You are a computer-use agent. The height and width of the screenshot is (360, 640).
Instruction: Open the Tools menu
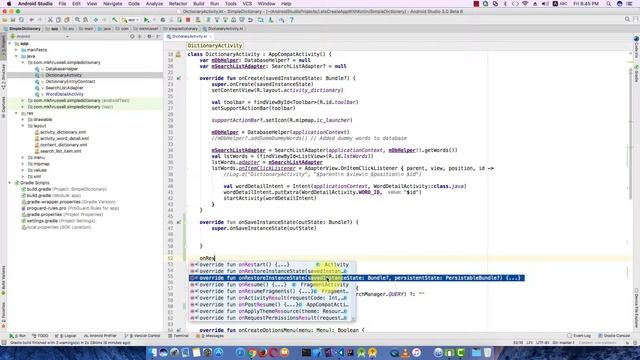(231, 4)
